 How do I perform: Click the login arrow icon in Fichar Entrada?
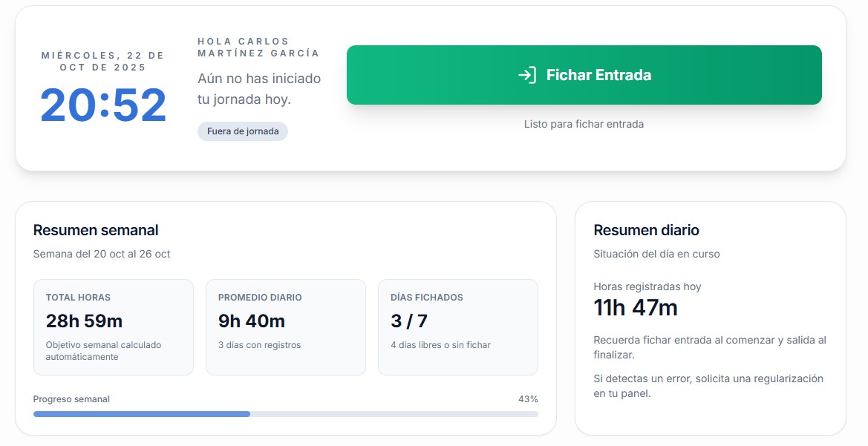(526, 75)
